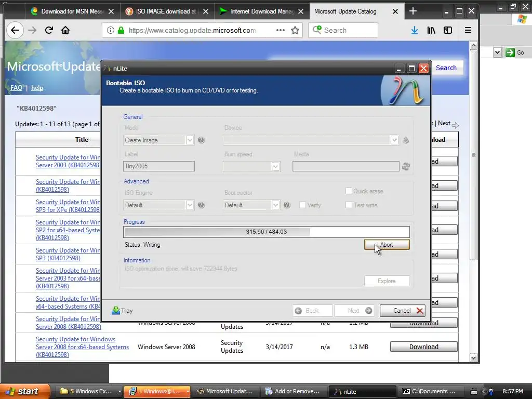Click the device icon right of Device dropdown
532x399 pixels.
coord(406,140)
